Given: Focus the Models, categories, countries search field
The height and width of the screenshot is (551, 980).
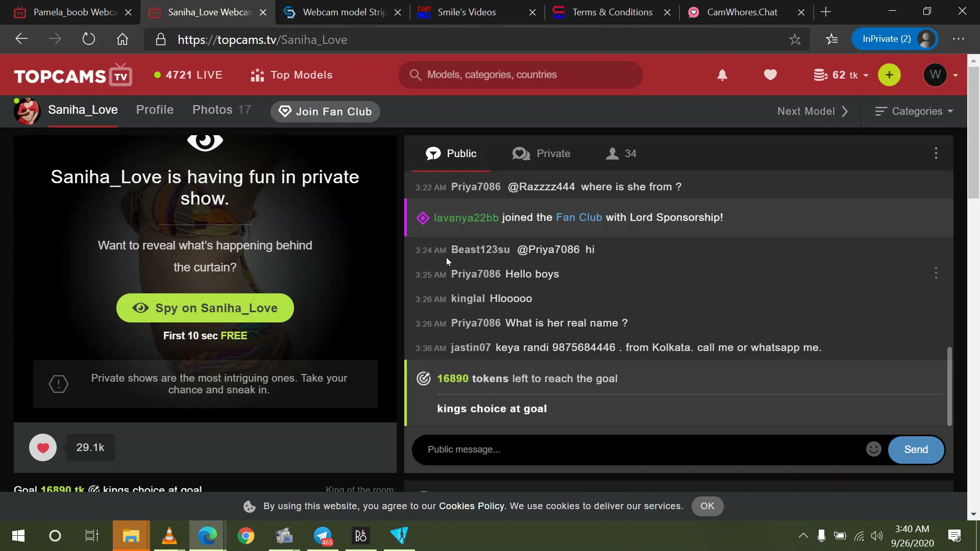Looking at the screenshot, I should tap(520, 75).
